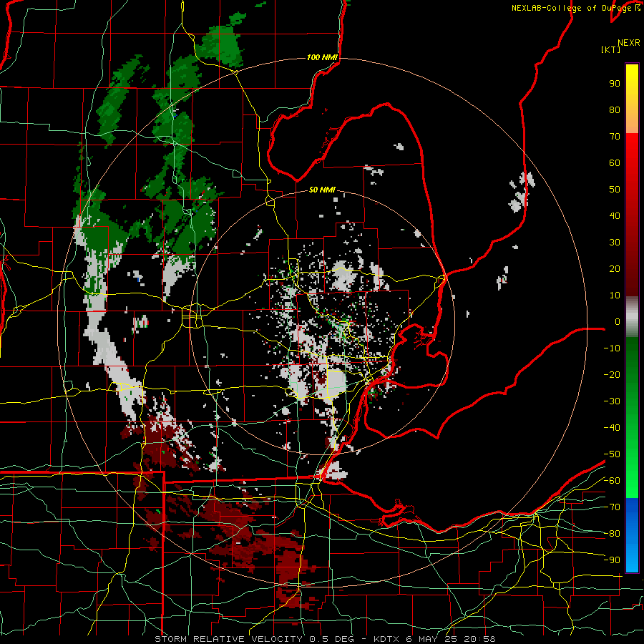Click the -40 scale value
644x644 pixels.
pyautogui.click(x=612, y=428)
